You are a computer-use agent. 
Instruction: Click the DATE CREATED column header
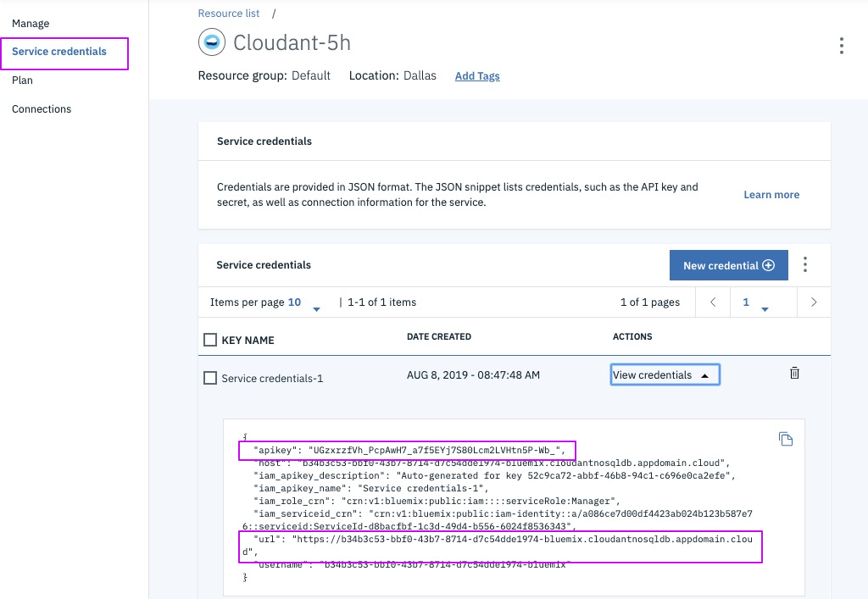tap(439, 336)
